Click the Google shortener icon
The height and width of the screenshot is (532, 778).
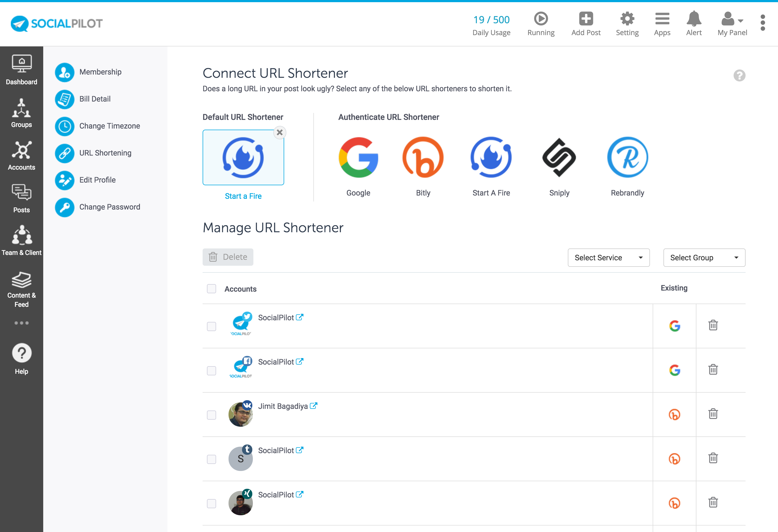tap(358, 158)
